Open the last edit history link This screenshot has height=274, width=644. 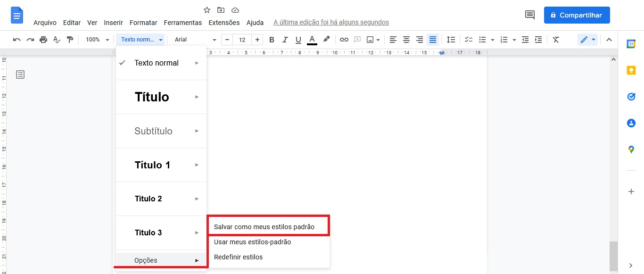pos(331,22)
